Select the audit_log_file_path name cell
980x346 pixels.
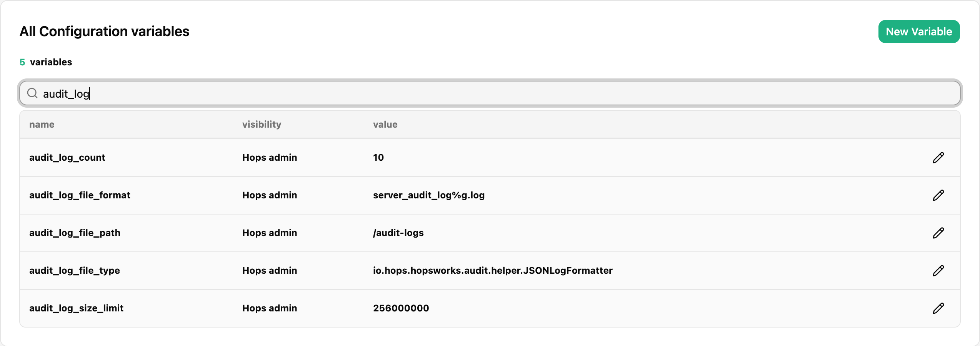tap(75, 233)
